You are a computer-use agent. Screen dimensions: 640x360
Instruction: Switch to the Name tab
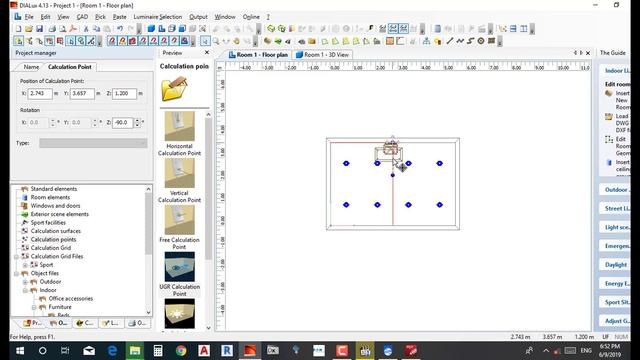(31, 67)
